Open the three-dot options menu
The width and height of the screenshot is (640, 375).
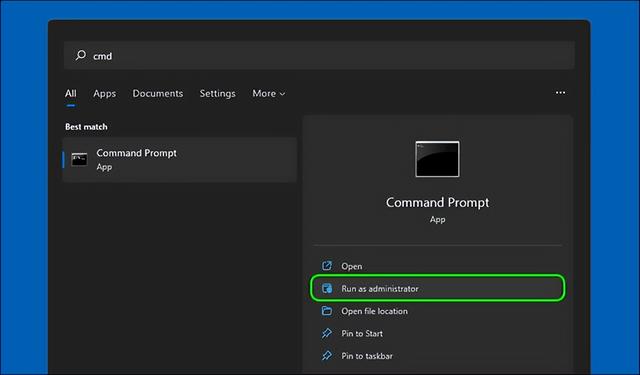560,93
